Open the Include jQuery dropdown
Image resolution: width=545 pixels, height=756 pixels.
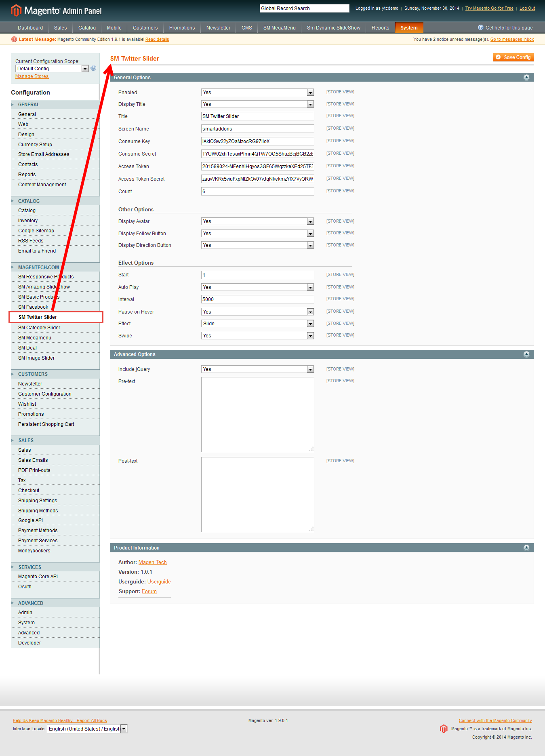(x=257, y=369)
